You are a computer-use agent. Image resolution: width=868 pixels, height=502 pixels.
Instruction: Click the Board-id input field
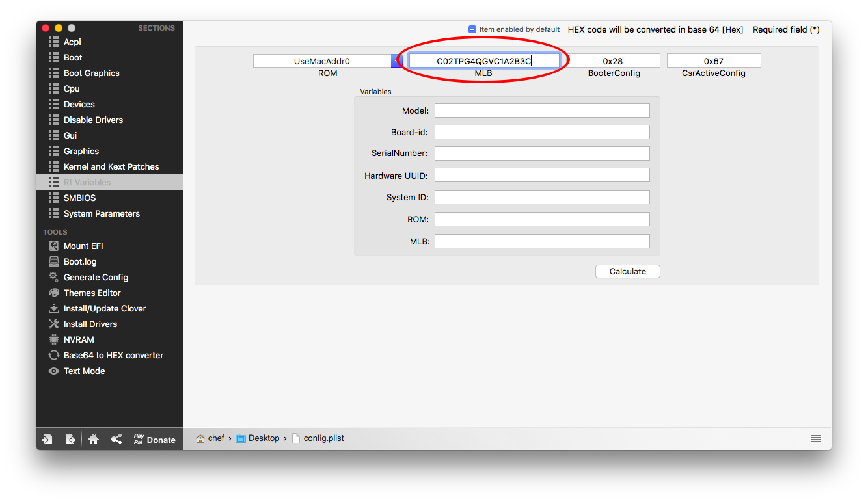coord(542,132)
